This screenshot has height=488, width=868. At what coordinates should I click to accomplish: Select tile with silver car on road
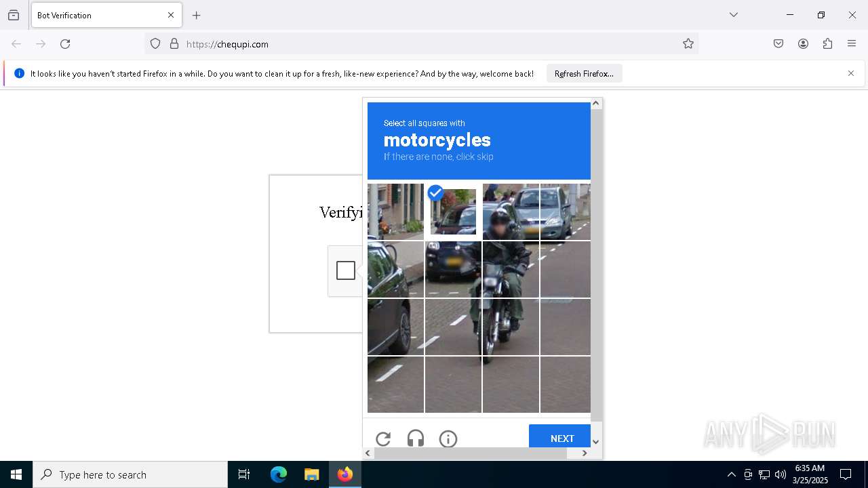tap(566, 211)
